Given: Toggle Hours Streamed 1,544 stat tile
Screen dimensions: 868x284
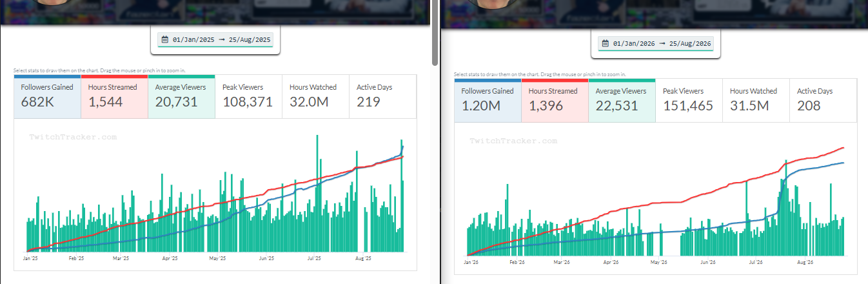Looking at the screenshot, I should (115, 97).
